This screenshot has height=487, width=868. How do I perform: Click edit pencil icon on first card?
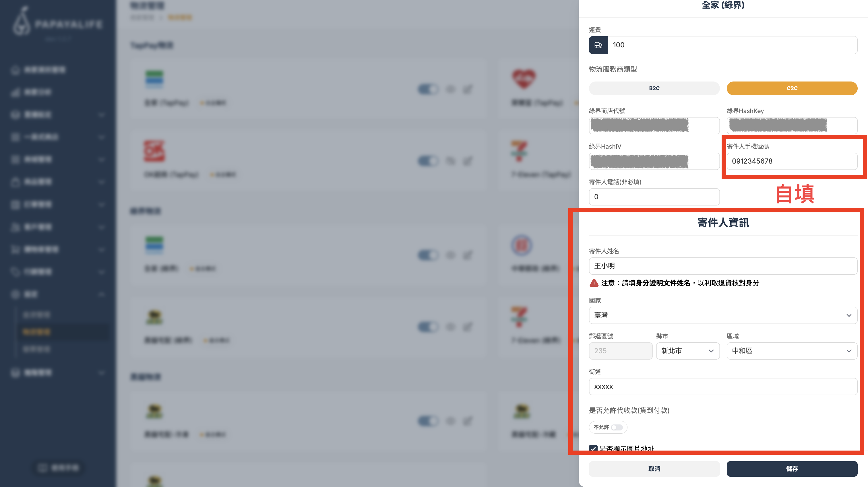point(468,89)
